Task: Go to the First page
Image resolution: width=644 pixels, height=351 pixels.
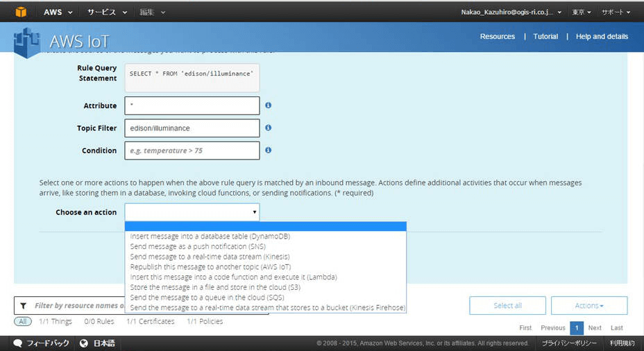Action: click(x=525, y=328)
